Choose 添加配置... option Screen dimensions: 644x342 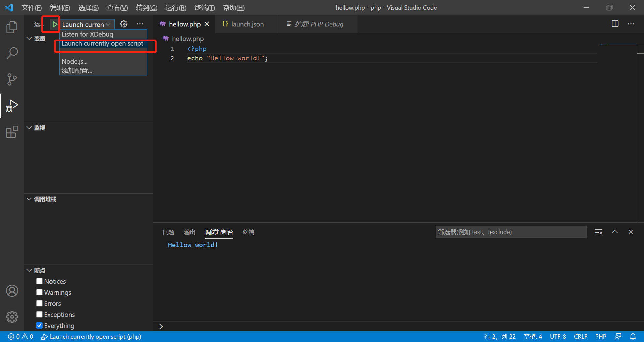(x=103, y=70)
